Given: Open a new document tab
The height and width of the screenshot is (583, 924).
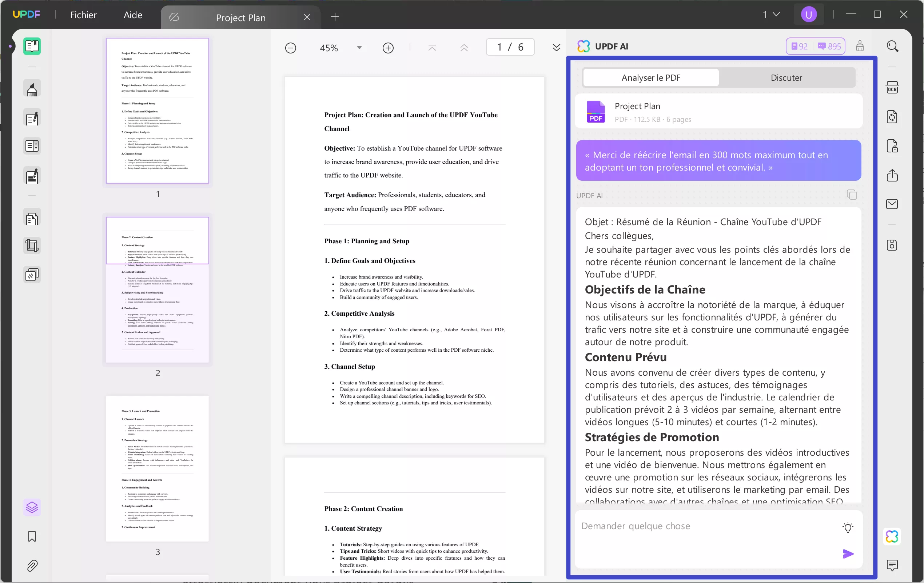Looking at the screenshot, I should pyautogui.click(x=335, y=17).
